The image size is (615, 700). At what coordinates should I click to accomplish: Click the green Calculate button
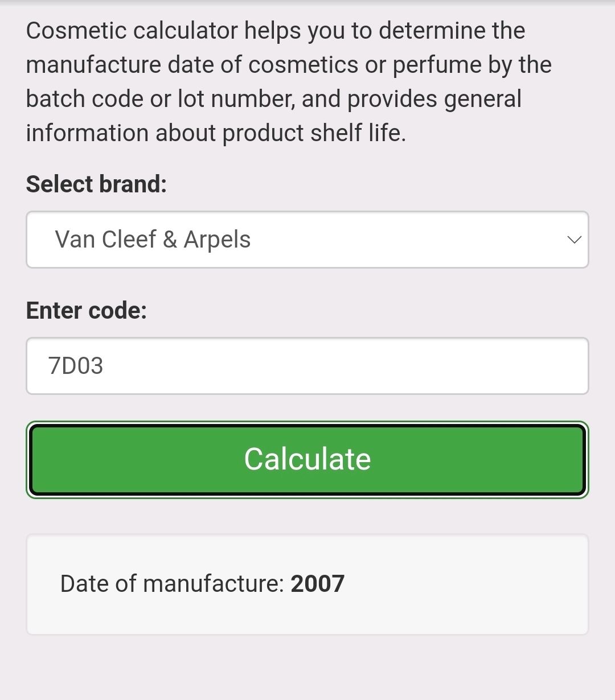click(307, 460)
